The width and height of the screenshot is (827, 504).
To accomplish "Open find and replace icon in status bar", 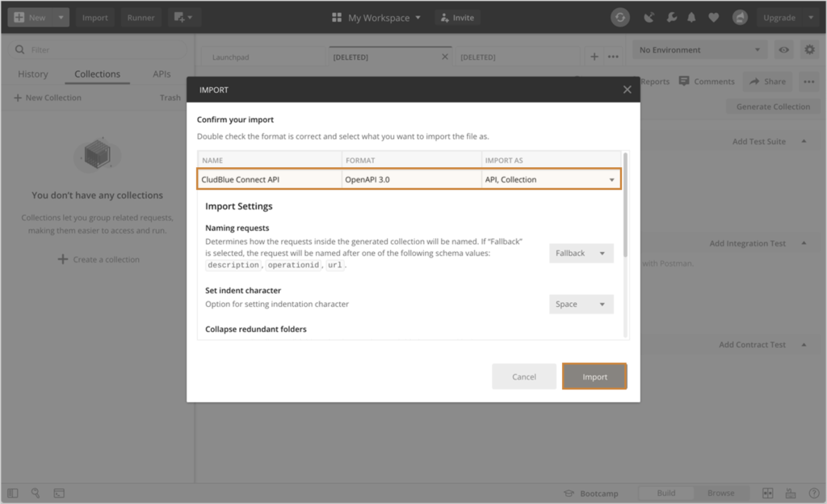I will 36,493.
